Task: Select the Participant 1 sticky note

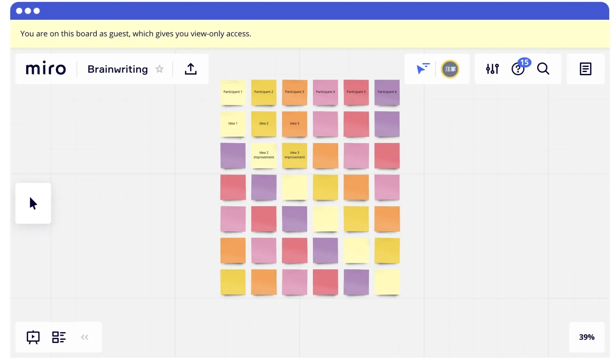Action: (x=233, y=92)
